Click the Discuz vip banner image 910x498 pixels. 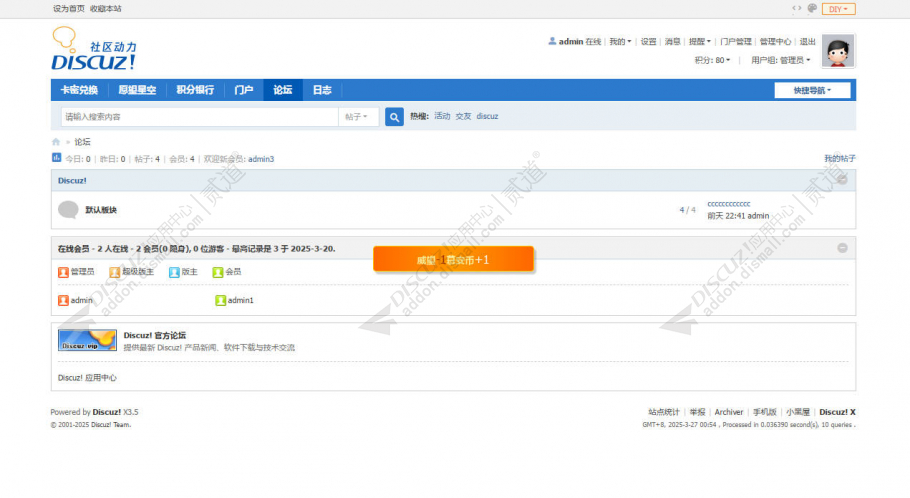point(87,340)
